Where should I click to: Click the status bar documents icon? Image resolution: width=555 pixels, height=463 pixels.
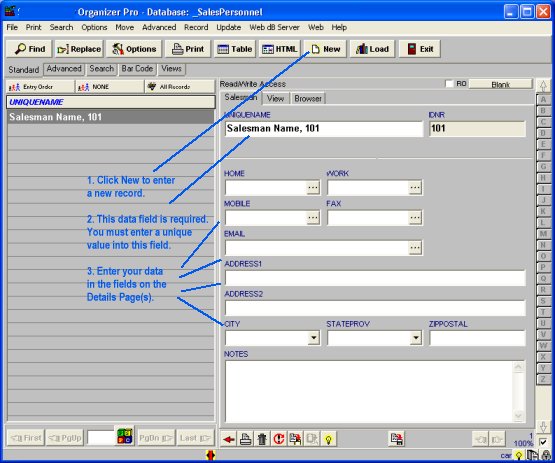(532, 455)
